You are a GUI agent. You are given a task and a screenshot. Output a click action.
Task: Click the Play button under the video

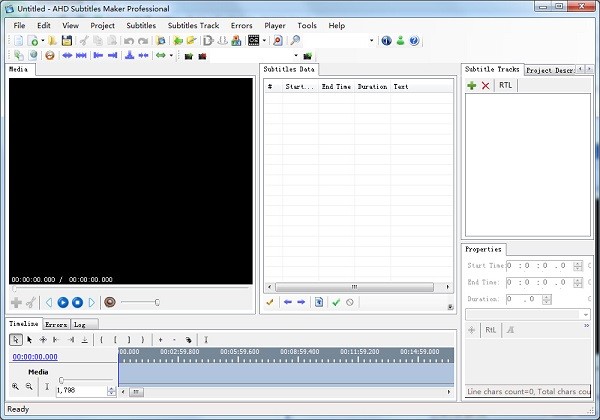coord(63,302)
